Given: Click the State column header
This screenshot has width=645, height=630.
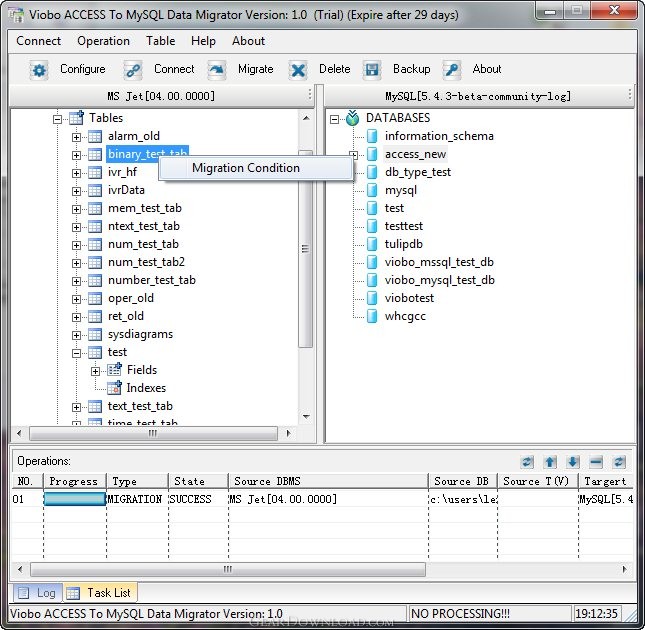Looking at the screenshot, I should (x=198, y=481).
